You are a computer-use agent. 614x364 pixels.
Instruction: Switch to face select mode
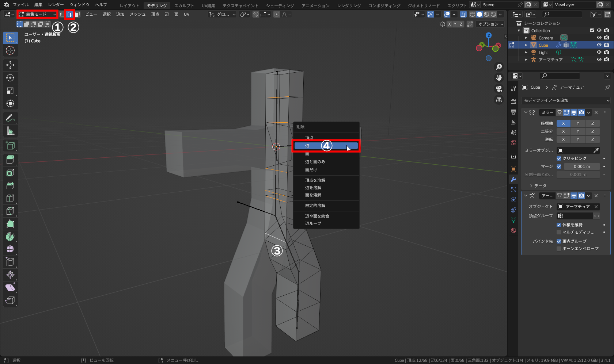pyautogui.click(x=77, y=14)
